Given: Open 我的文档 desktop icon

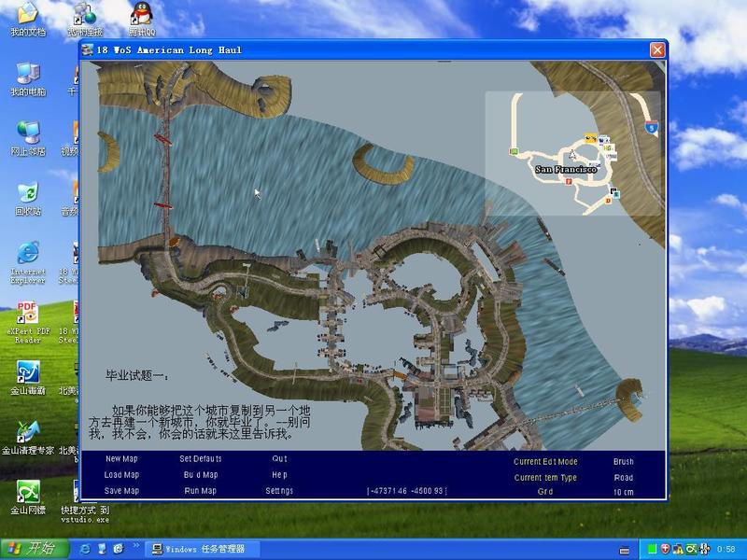Looking at the screenshot, I should pyautogui.click(x=28, y=18).
